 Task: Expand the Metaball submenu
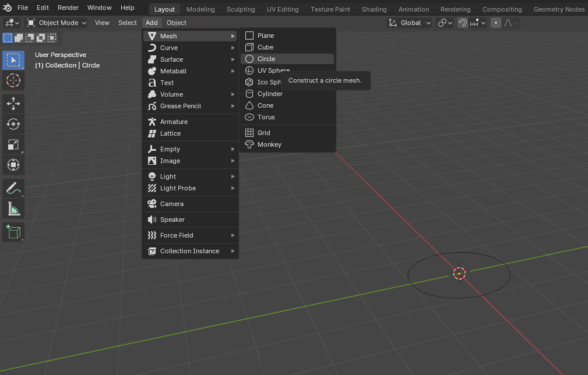click(190, 71)
